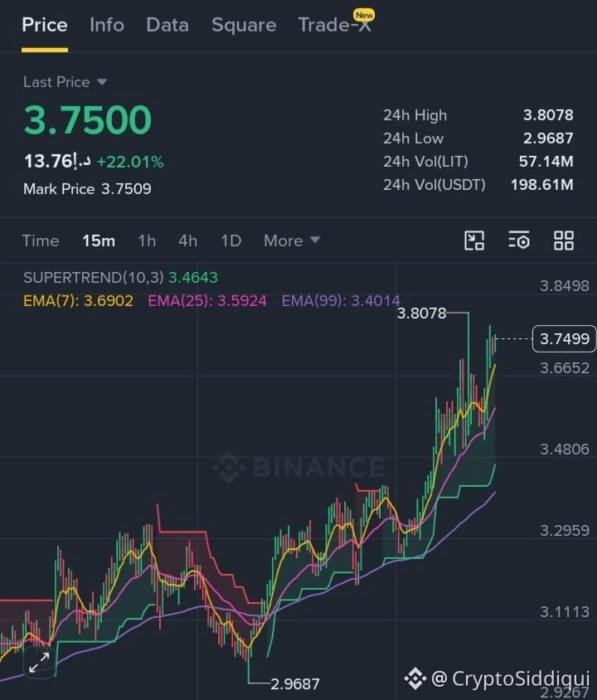Click the chart low marker 2.9687
Viewport: 597px width, 700px height.
pyautogui.click(x=295, y=684)
